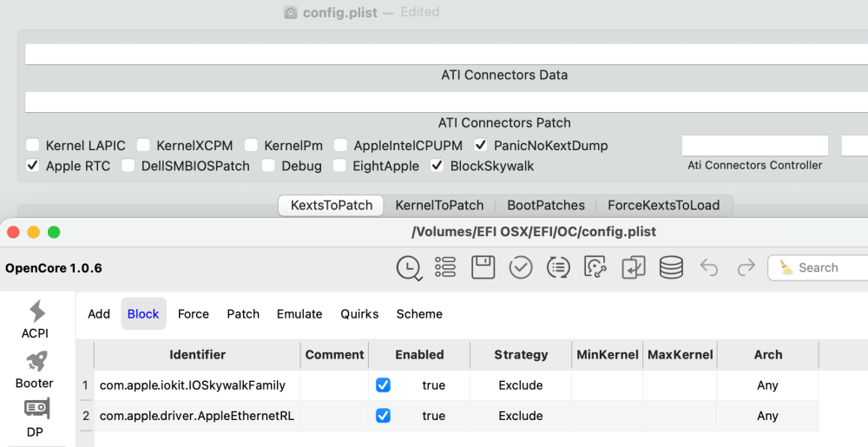This screenshot has width=868, height=447.
Task: Click the list view toolbar icon
Action: click(445, 267)
